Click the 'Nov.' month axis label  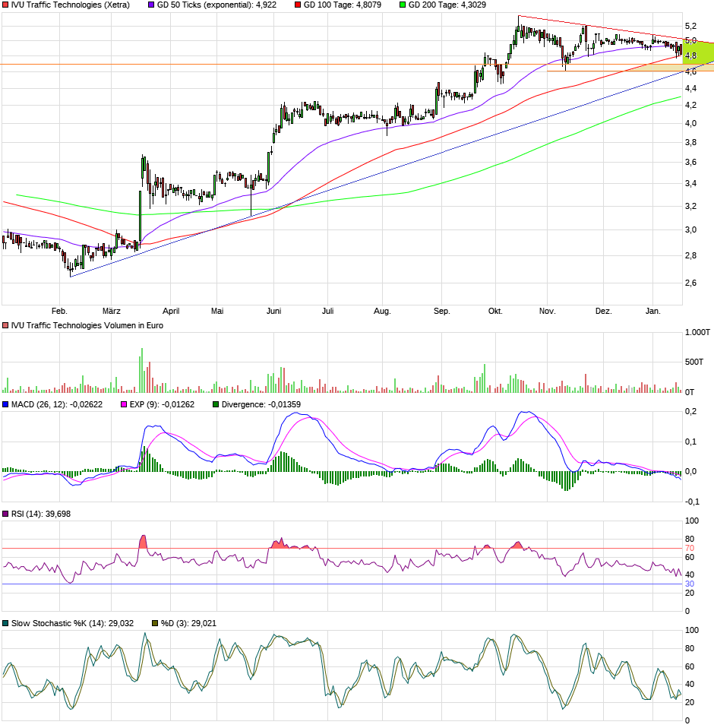(x=548, y=311)
